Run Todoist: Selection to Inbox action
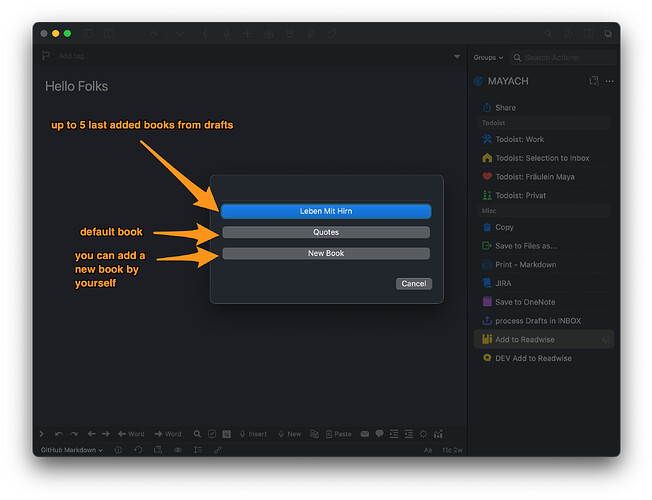This screenshot has height=500, width=652. tap(543, 158)
